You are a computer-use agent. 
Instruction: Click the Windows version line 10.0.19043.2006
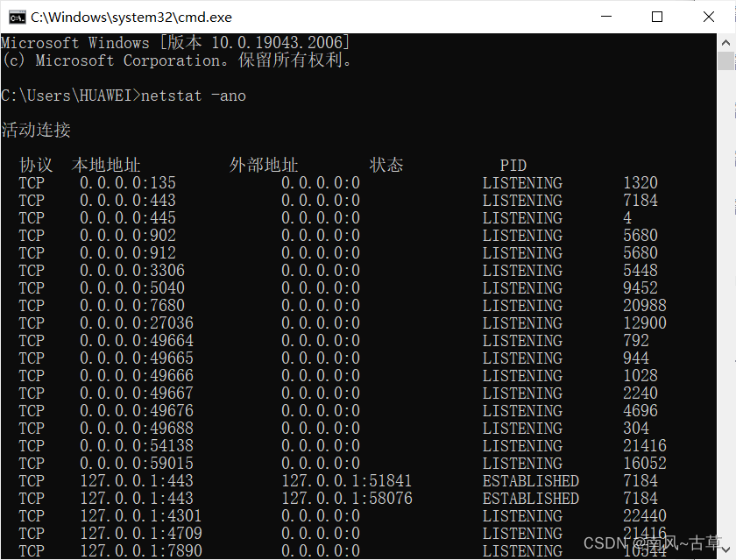[x=175, y=43]
